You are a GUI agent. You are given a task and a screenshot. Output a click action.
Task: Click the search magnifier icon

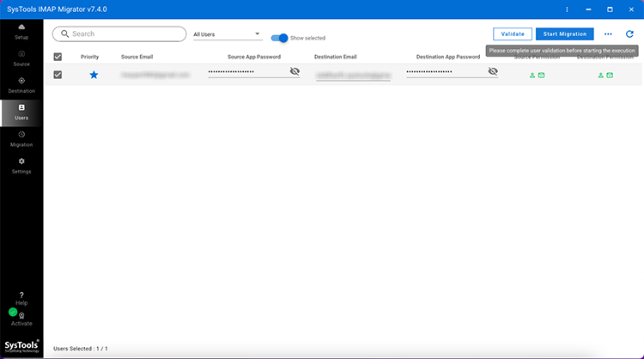(65, 33)
